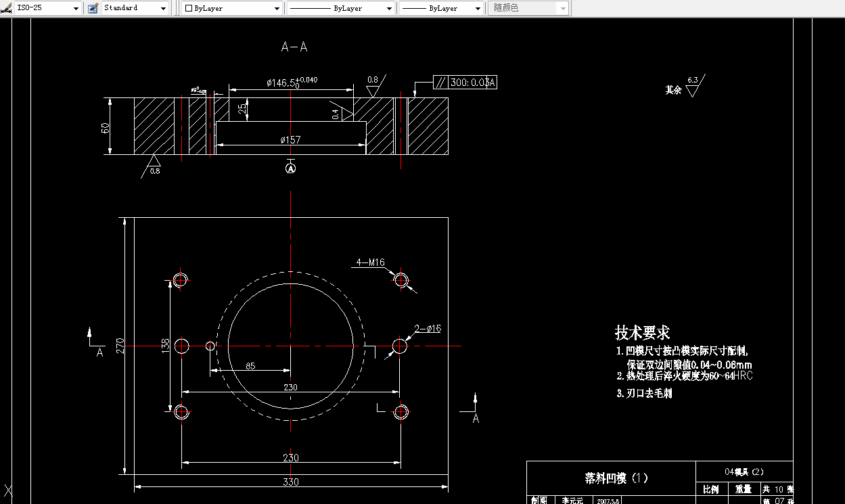Select the ø157 diameter dimension text
This screenshot has width=845, height=504.
[290, 140]
